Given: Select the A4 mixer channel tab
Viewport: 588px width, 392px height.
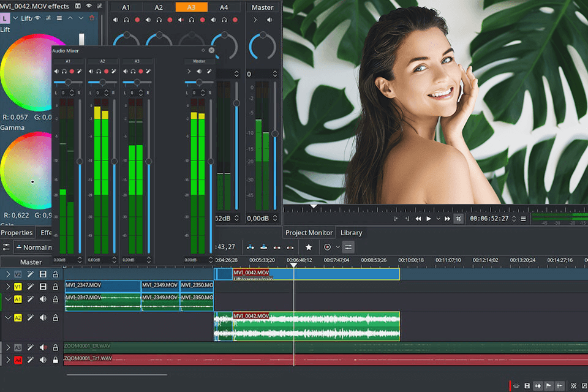Looking at the screenshot, I should coord(224,7).
